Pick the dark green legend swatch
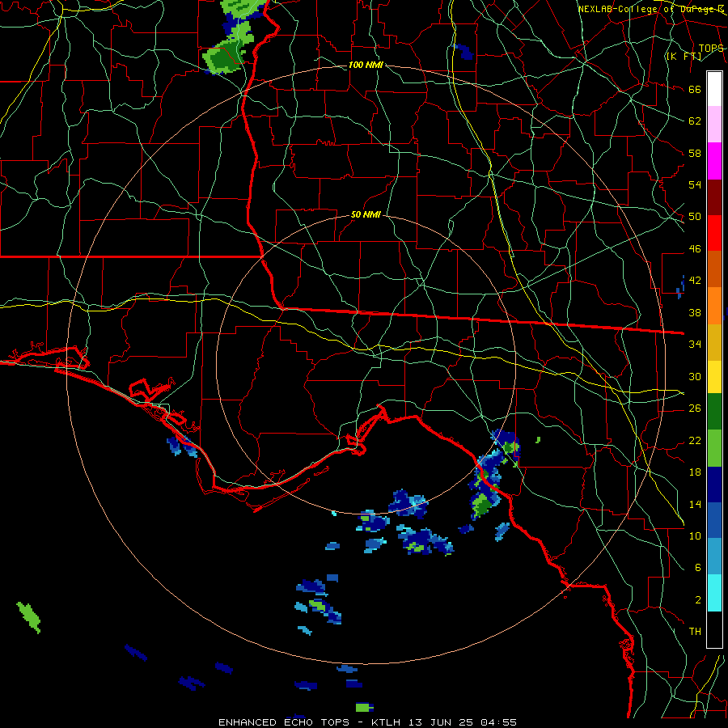 (x=714, y=412)
